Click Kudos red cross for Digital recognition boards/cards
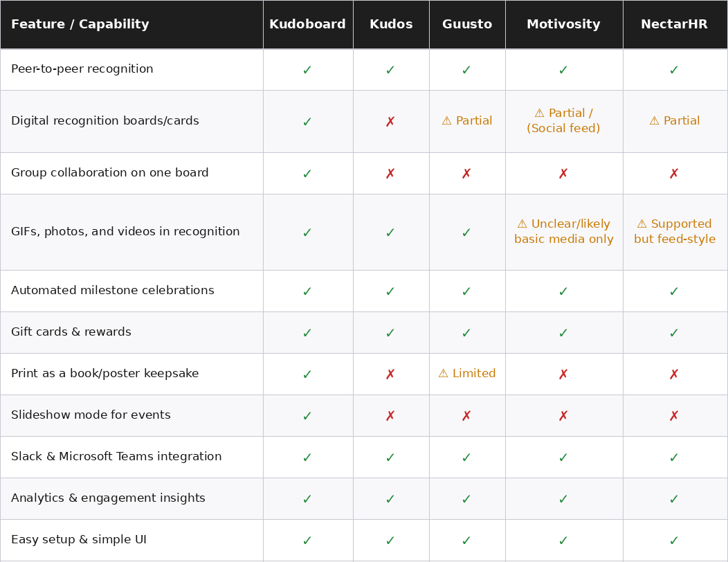728x562 pixels. pos(390,122)
